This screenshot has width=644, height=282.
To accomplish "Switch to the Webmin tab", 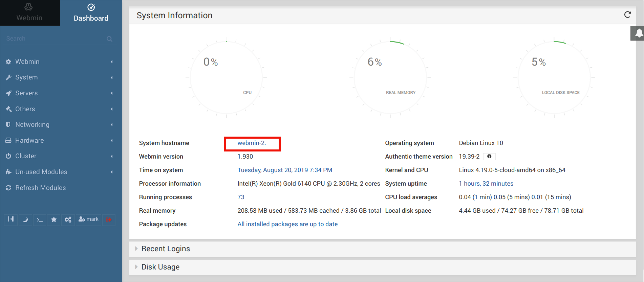I will pyautogui.click(x=30, y=13).
